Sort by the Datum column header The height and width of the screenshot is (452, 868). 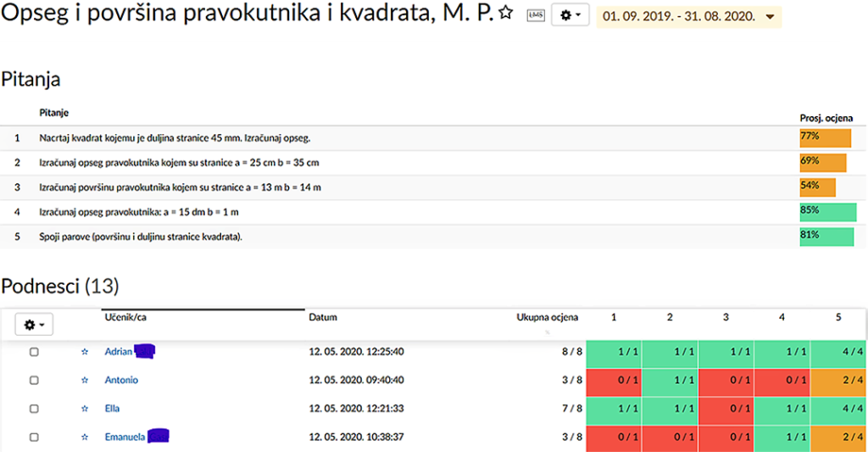coord(323,317)
